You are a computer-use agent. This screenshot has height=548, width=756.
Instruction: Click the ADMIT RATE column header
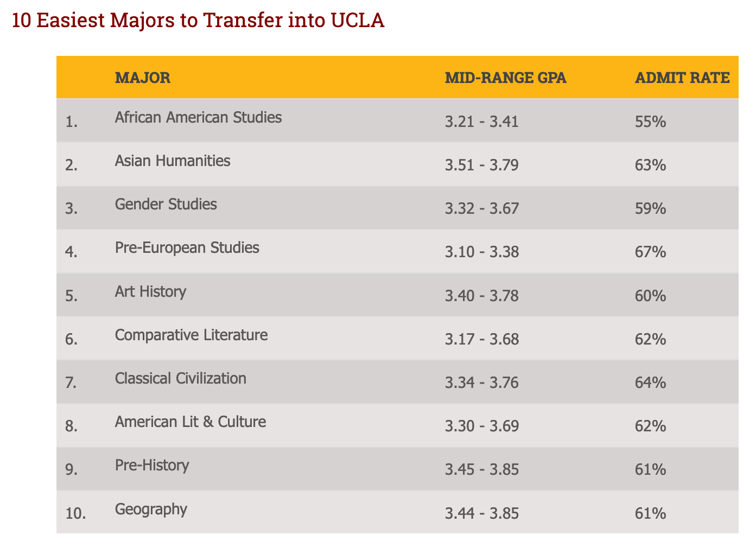click(x=682, y=78)
